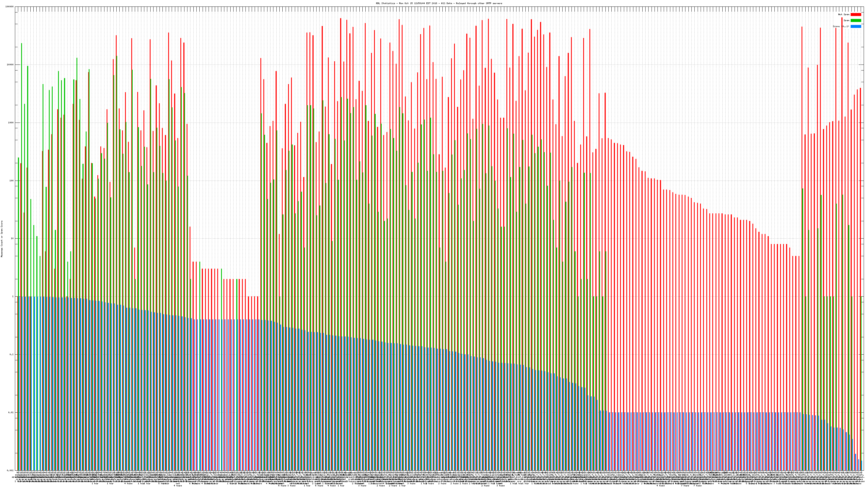
Task: Click the 1000 y-axis tick label
Action: pyautogui.click(x=11, y=123)
